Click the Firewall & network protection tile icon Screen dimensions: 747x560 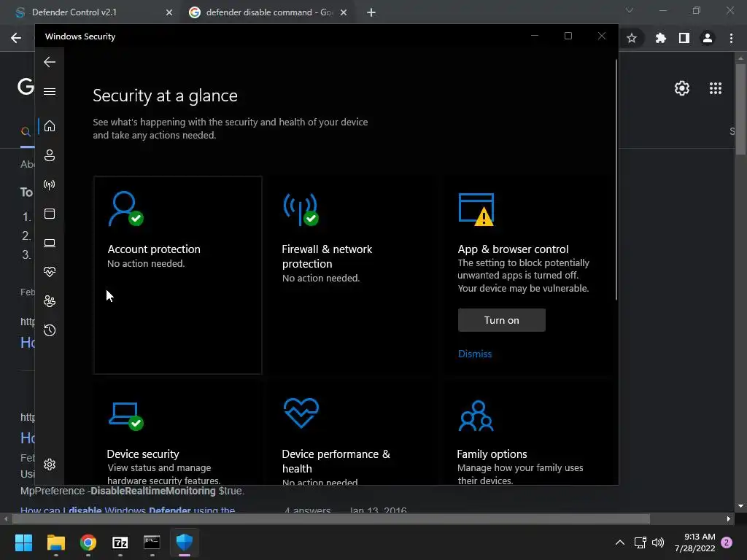point(301,209)
